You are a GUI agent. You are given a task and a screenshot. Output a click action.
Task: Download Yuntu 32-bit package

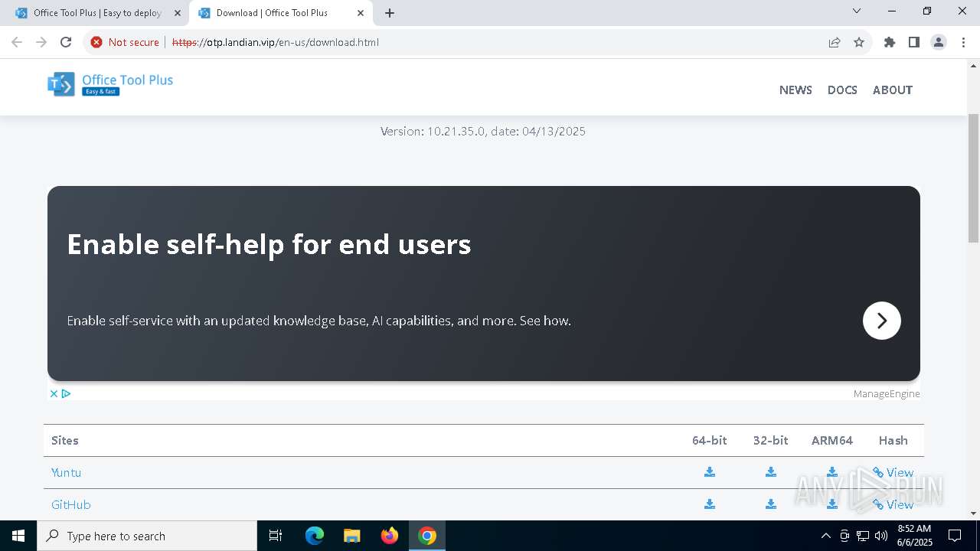[771, 472]
